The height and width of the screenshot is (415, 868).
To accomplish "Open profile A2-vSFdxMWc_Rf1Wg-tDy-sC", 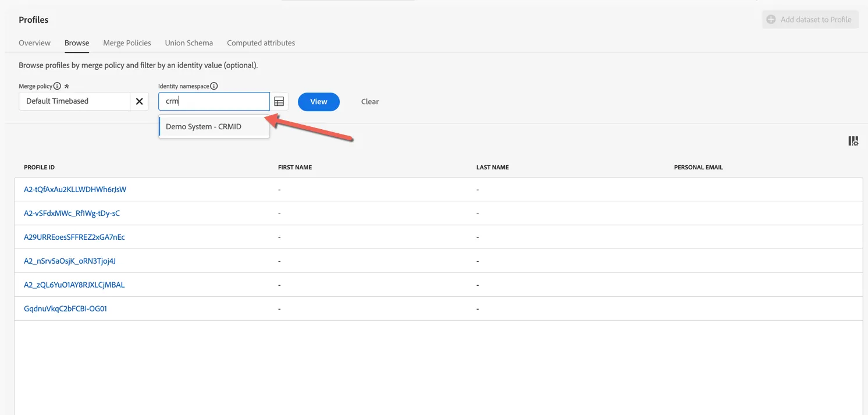I will click(x=72, y=213).
